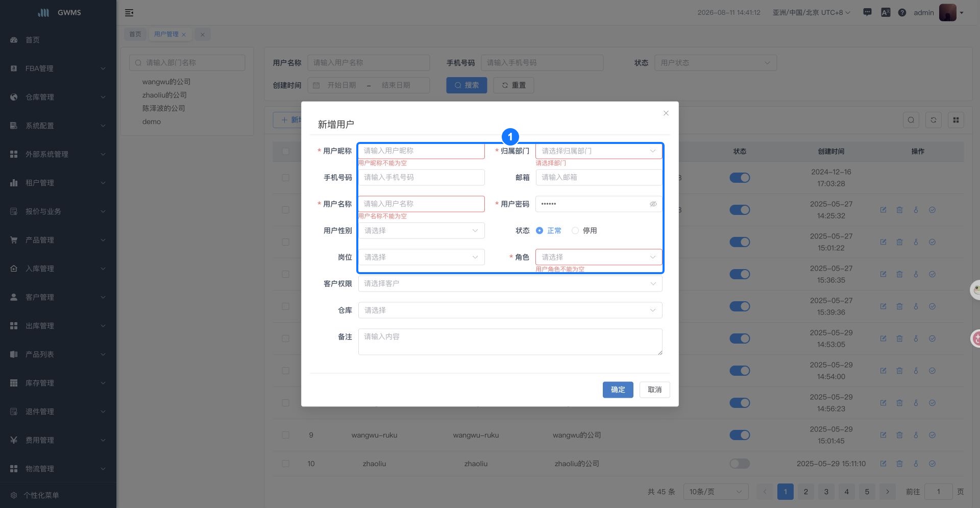Select demo in department tree
This screenshot has width=980, height=508.
pos(152,122)
